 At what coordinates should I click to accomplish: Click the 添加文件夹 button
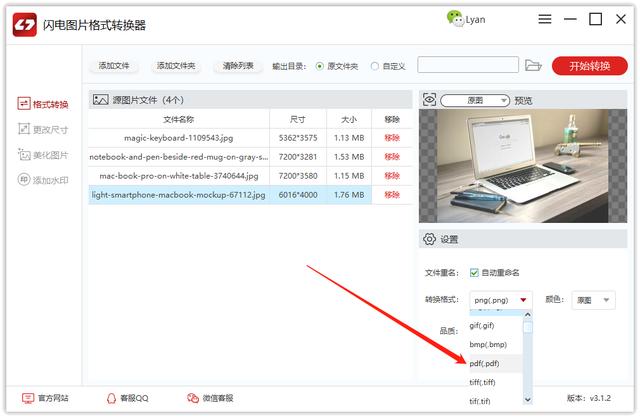(176, 66)
